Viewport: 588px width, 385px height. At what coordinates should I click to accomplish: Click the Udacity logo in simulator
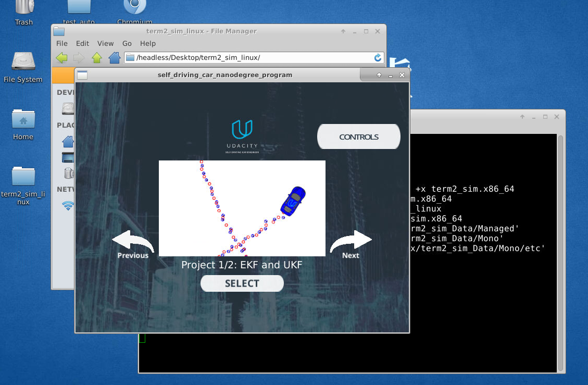point(242,136)
